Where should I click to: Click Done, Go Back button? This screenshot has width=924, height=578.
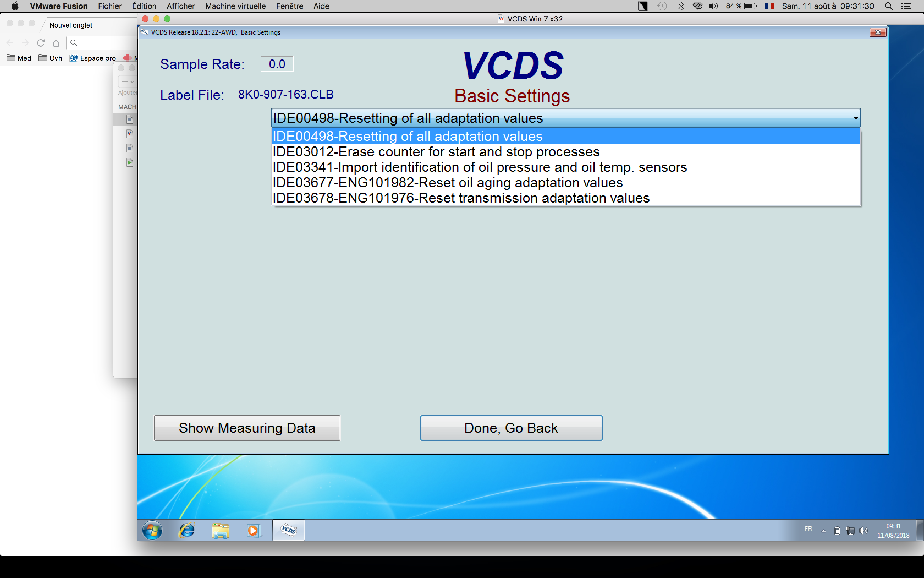pos(511,428)
